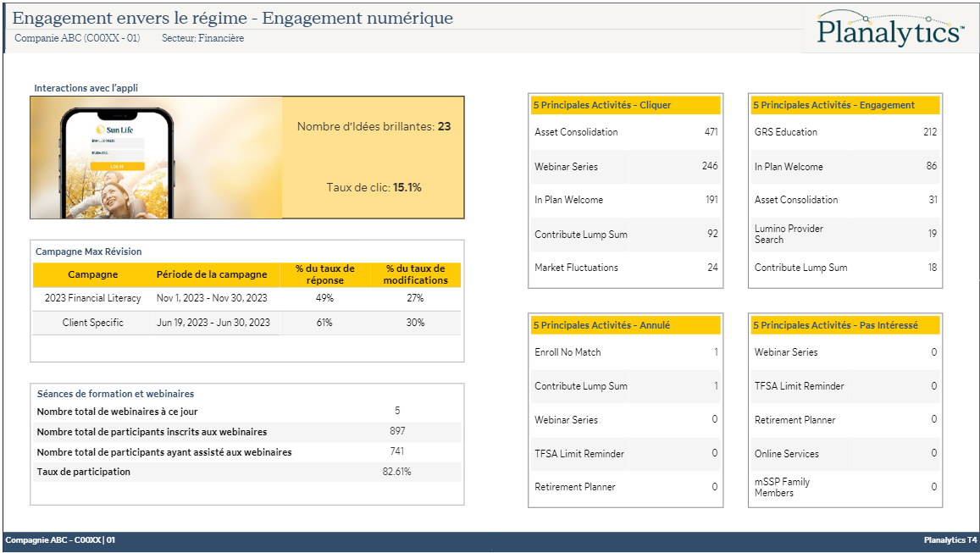Image resolution: width=980 pixels, height=553 pixels.
Task: Click the % du taux de modifications header
Action: point(415,274)
